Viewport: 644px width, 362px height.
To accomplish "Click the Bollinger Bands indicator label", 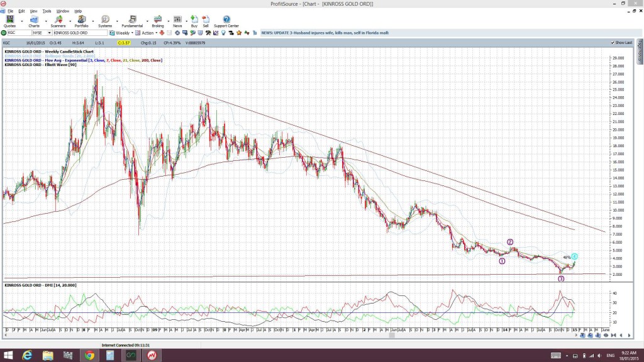I will (50, 56).
